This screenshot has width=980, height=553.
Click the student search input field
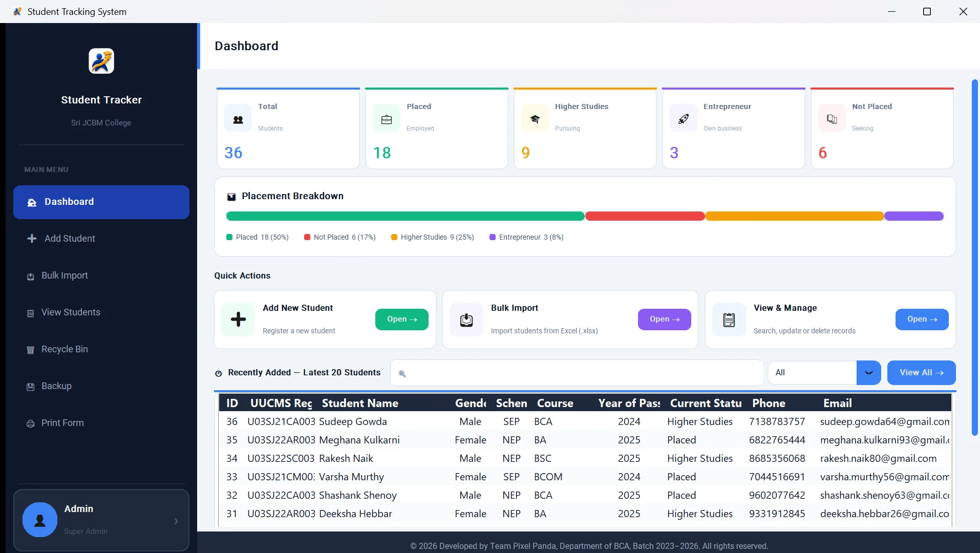click(577, 373)
